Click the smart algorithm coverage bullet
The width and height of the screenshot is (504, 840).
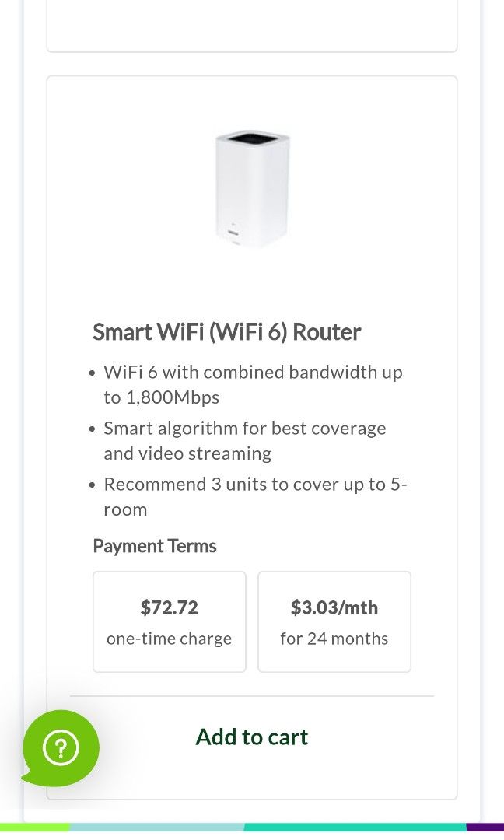tap(244, 440)
